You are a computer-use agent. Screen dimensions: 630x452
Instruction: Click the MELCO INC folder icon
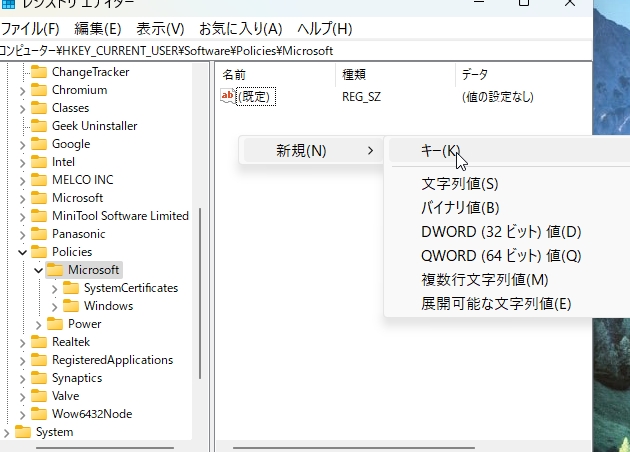[x=39, y=180]
